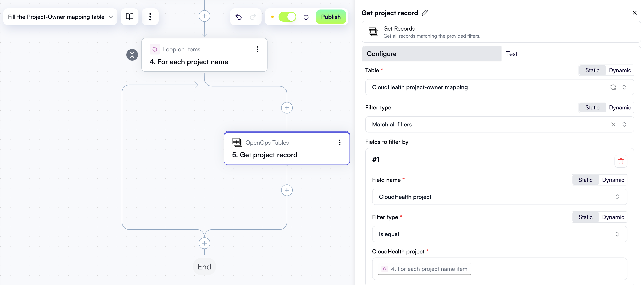The image size is (644, 285).
Task: Switch to the Test tab
Action: [512, 54]
